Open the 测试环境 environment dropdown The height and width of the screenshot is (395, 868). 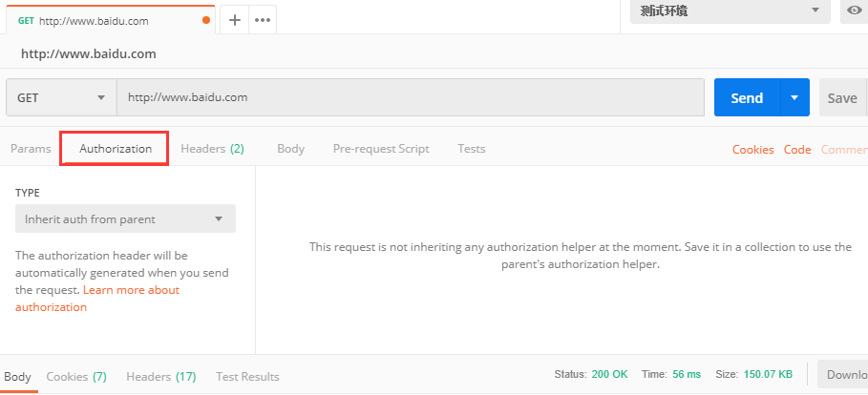(x=730, y=10)
